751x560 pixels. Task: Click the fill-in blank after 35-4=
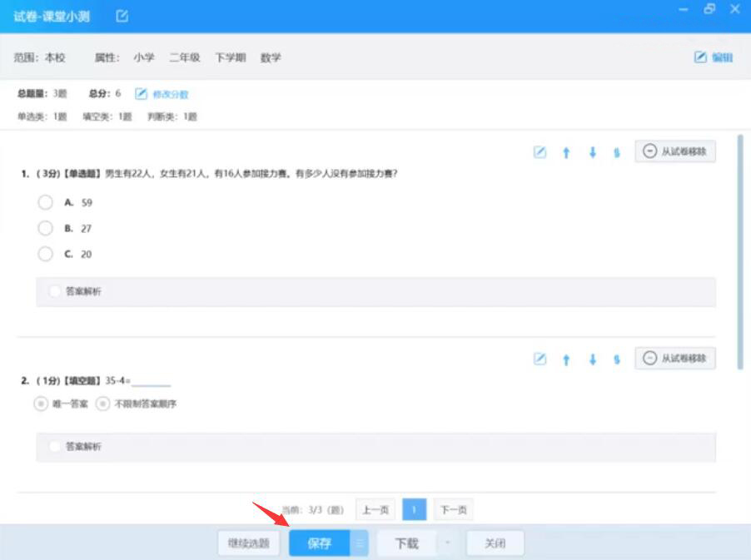pyautogui.click(x=152, y=381)
